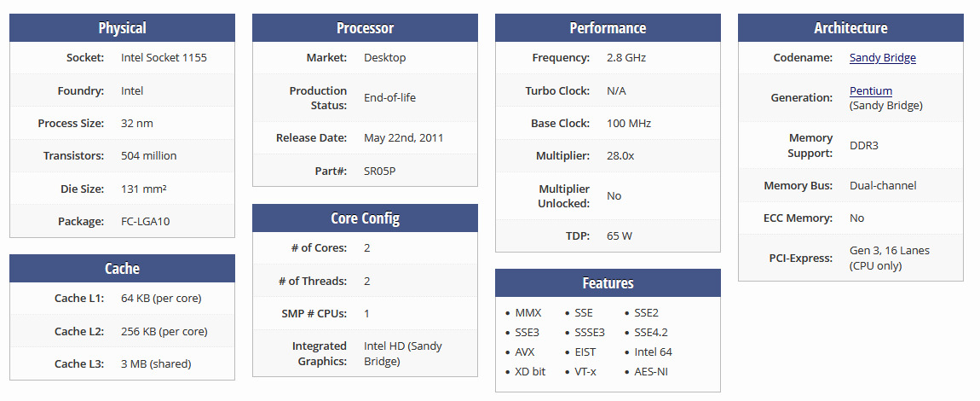Click the 504 million transistors value
The image size is (980, 401).
click(x=148, y=156)
